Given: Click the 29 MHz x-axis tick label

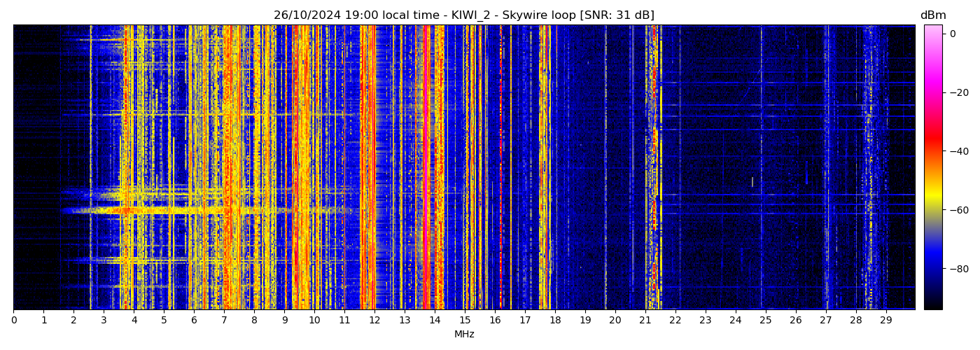Looking at the screenshot, I should tap(885, 321).
